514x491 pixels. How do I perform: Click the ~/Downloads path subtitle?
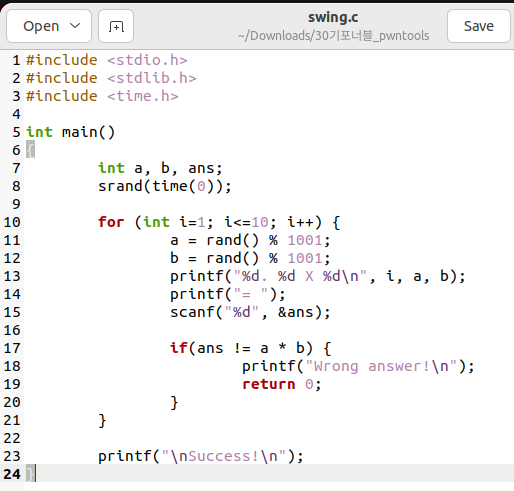click(333, 36)
